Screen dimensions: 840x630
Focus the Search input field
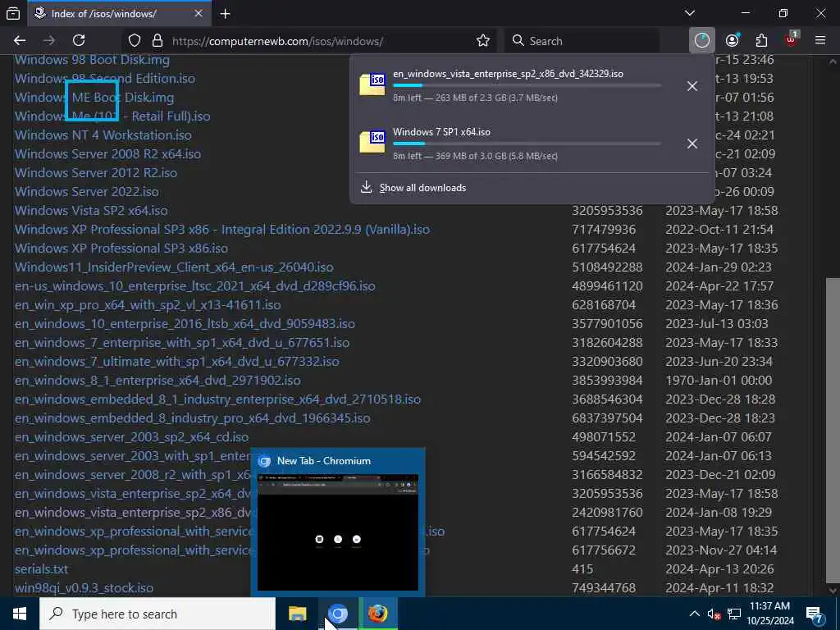582,41
